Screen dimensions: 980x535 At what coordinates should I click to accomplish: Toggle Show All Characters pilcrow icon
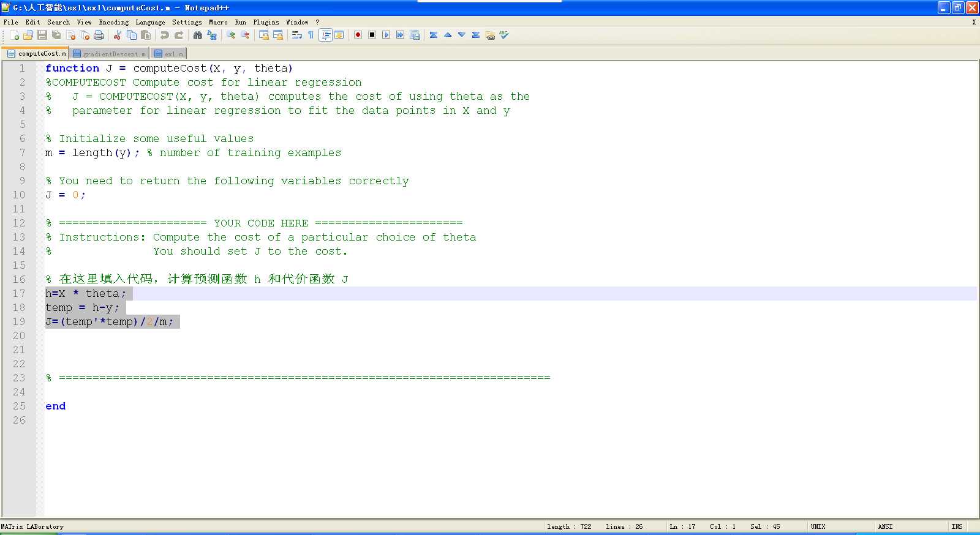[311, 36]
